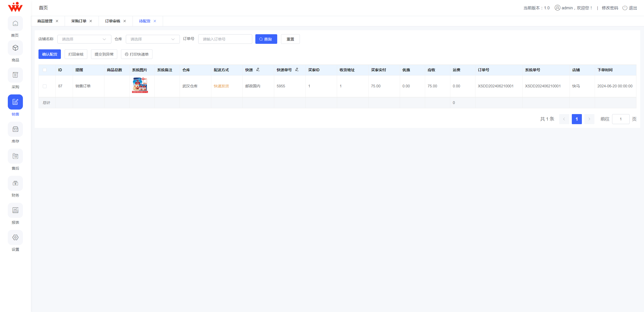Click the 打印快递单 button

click(x=136, y=54)
